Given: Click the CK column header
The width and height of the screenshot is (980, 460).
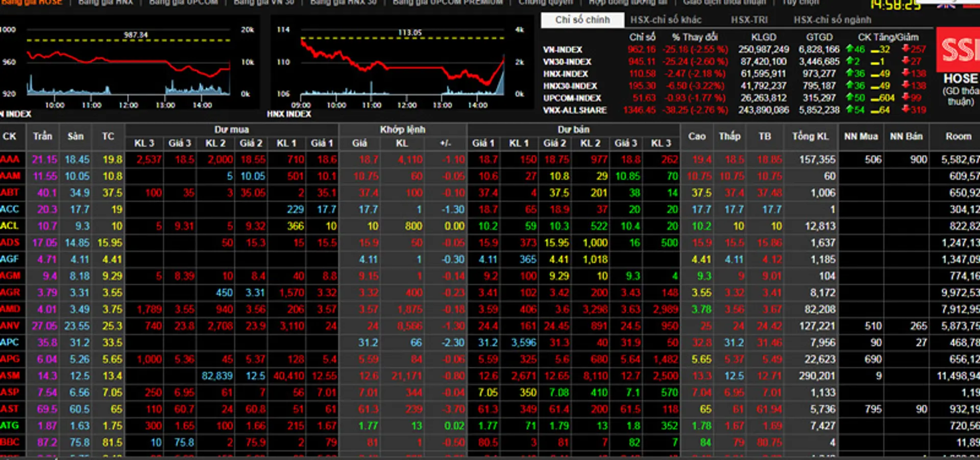Looking at the screenshot, I should (10, 136).
